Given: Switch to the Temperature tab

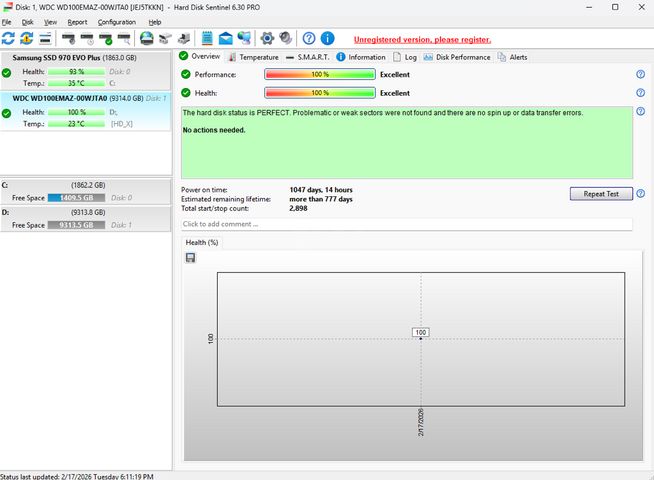Looking at the screenshot, I should click(254, 57).
